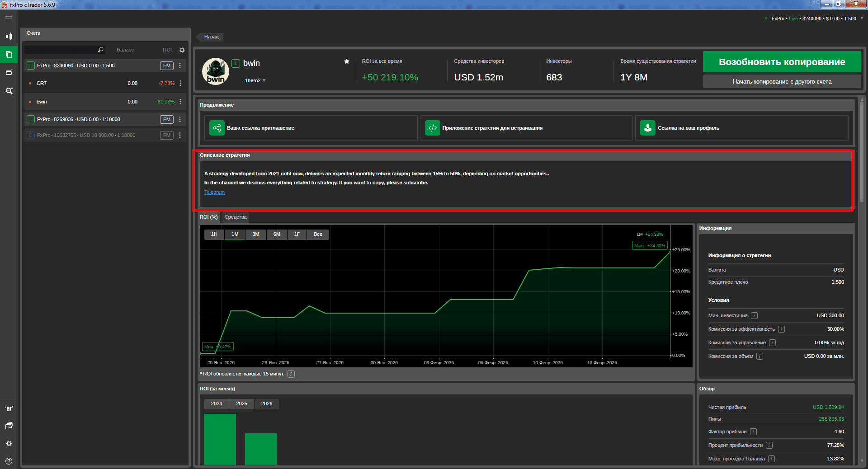Show info for max balance drawdown

[771, 459]
